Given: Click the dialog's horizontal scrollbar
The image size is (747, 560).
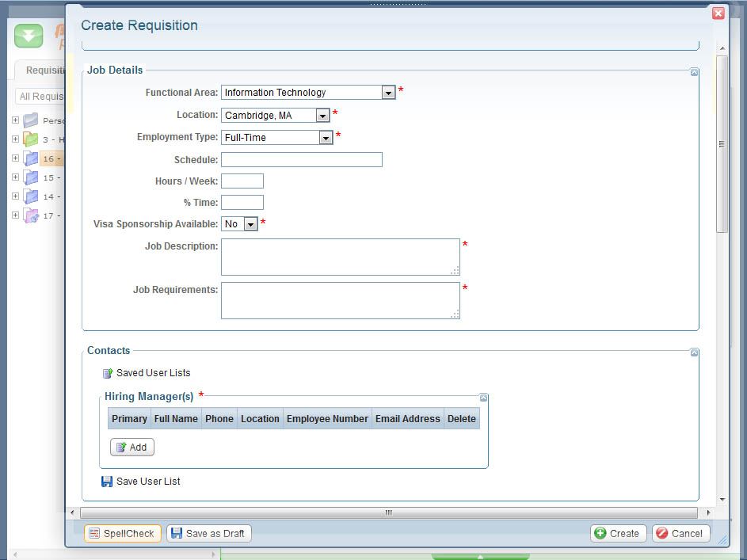Looking at the screenshot, I should 388,512.
